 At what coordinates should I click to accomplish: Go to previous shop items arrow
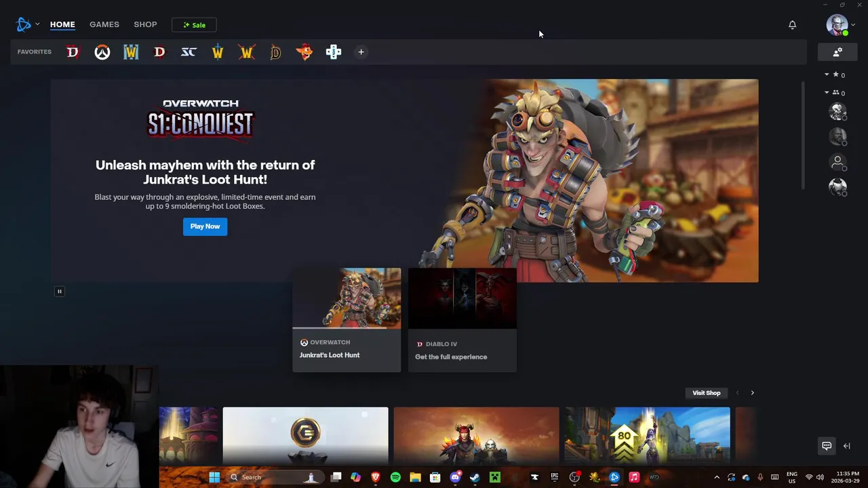737,393
